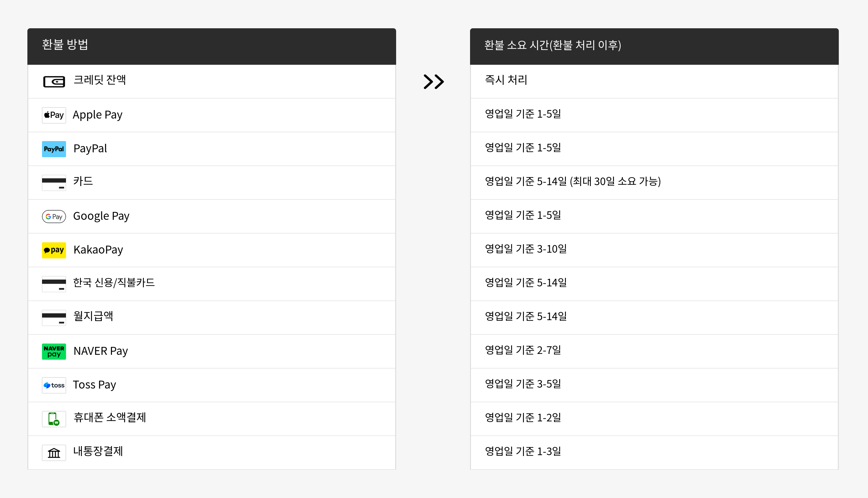Click the 영업일 기준 2-7일 text
The image size is (868, 498).
523,350
